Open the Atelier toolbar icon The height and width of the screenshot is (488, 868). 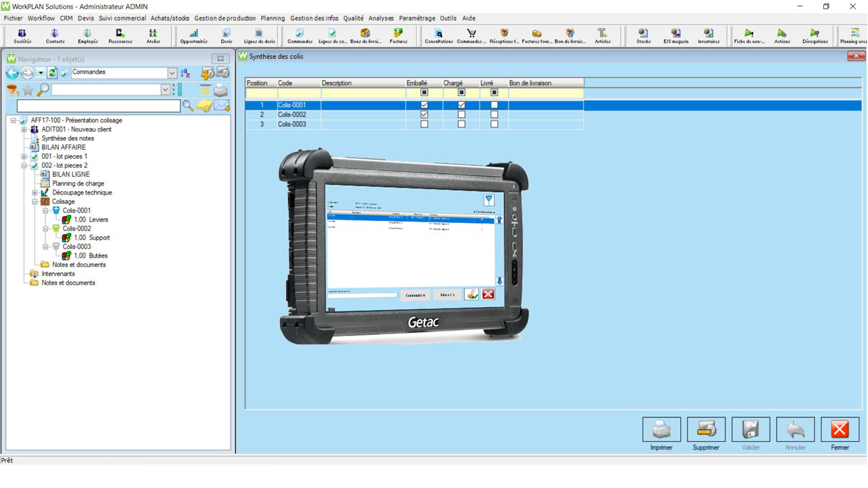pos(153,36)
